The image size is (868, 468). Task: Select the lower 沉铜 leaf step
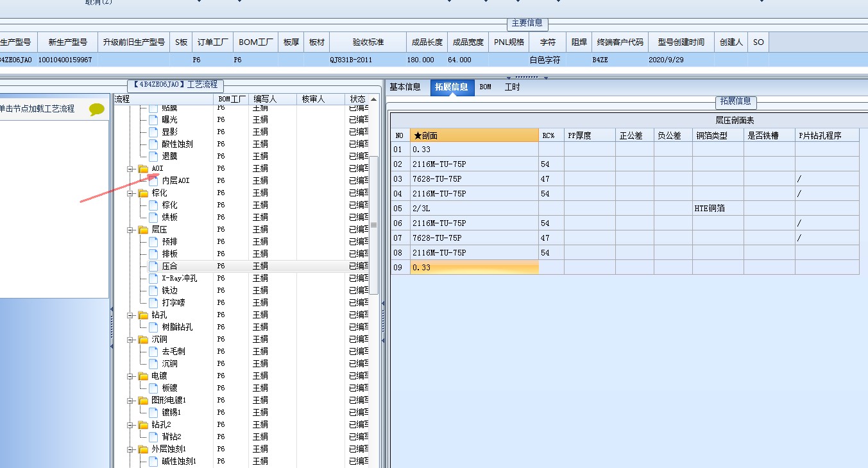170,363
